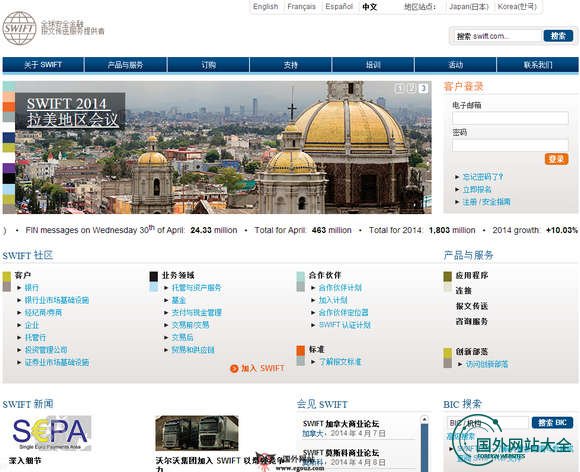Select the 应用程序 products heading
Screen dimensions: 580x472
coord(472,276)
